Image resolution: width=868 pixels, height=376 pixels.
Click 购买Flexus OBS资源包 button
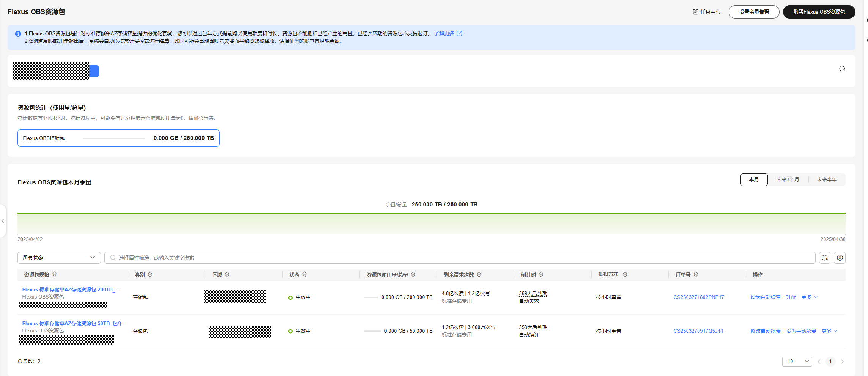coord(819,12)
